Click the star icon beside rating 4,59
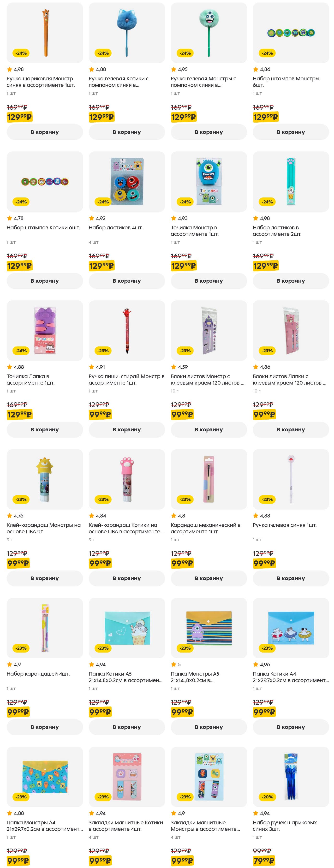This screenshot has width=334, height=868. click(173, 367)
